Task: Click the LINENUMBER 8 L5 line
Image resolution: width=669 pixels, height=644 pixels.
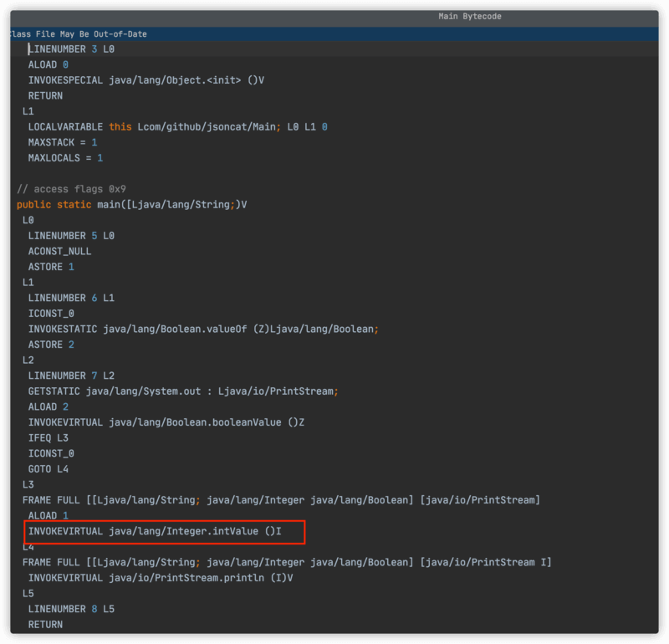Action: pos(71,609)
